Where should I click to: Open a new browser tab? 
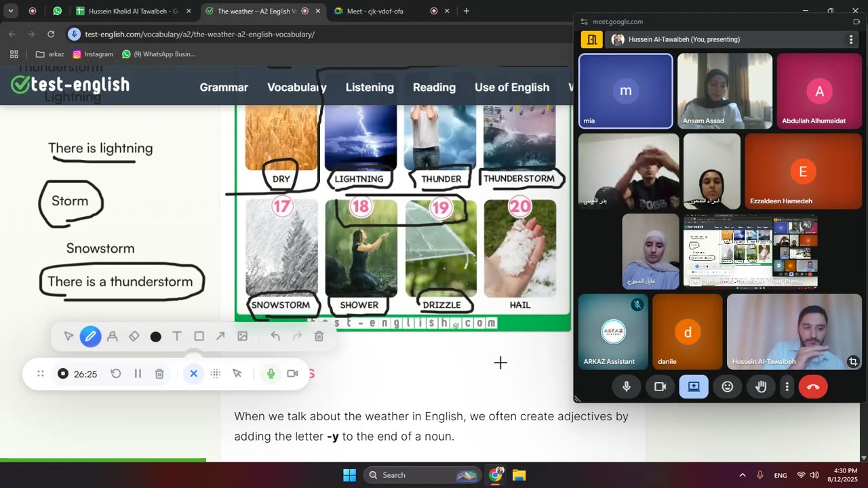[x=467, y=11]
